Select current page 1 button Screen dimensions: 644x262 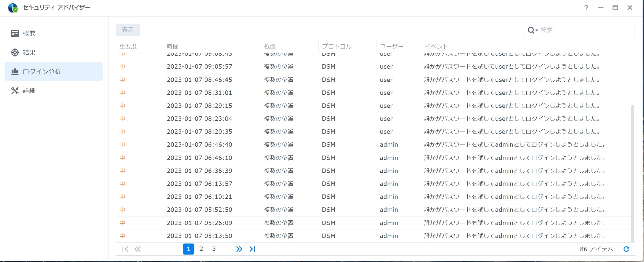point(188,249)
